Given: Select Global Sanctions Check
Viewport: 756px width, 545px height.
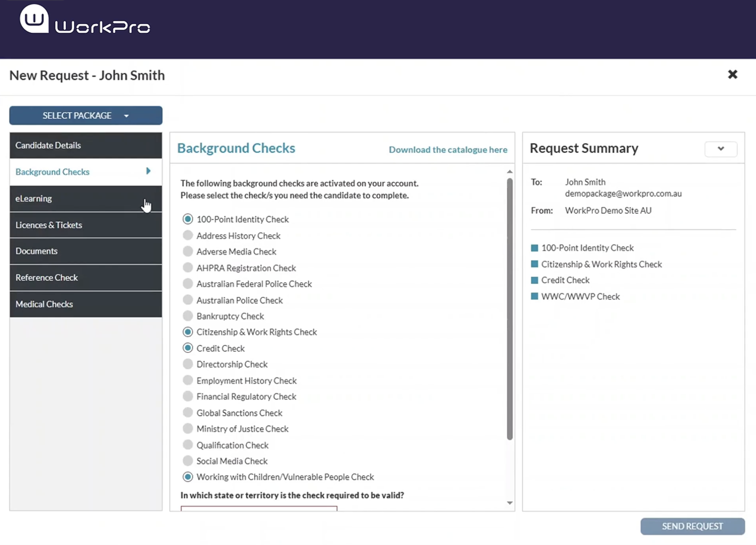Looking at the screenshot, I should pos(188,413).
